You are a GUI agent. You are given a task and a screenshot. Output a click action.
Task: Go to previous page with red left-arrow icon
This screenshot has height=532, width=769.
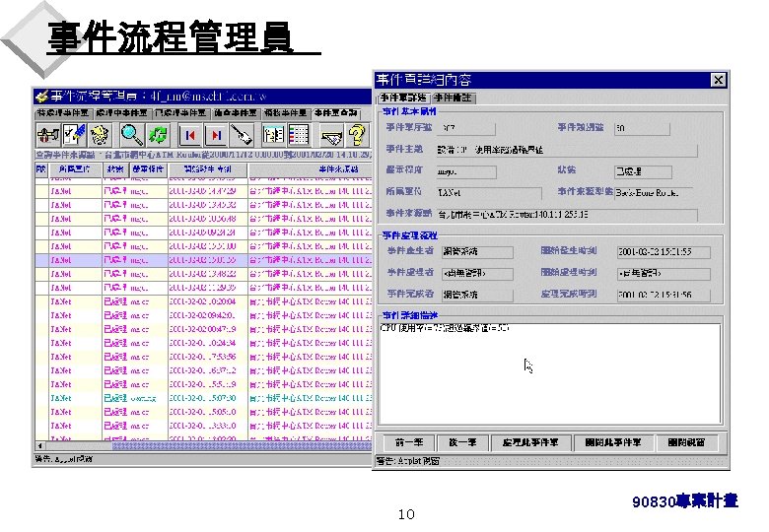click(x=190, y=135)
